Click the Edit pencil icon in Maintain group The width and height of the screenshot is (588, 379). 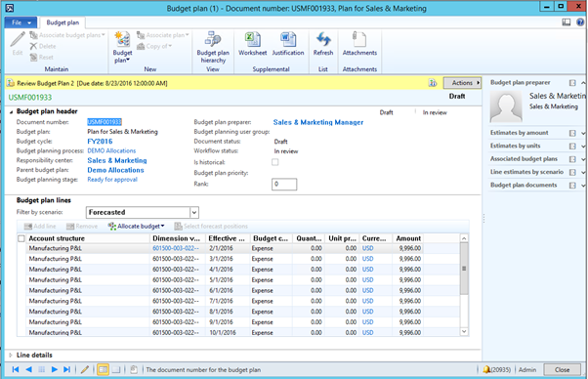pos(18,40)
